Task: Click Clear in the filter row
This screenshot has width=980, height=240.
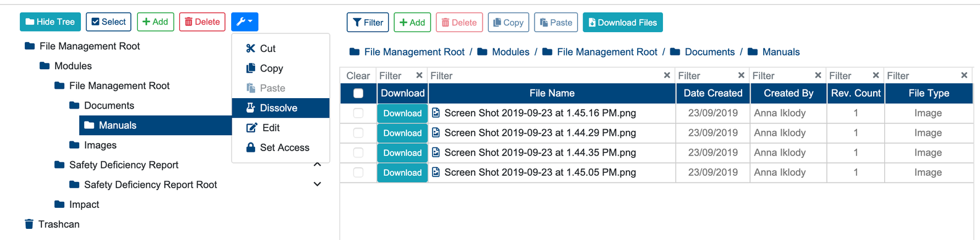Action: click(x=358, y=75)
